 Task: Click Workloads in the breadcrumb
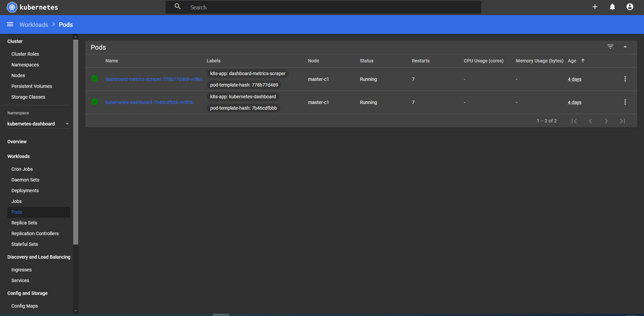pyautogui.click(x=34, y=24)
